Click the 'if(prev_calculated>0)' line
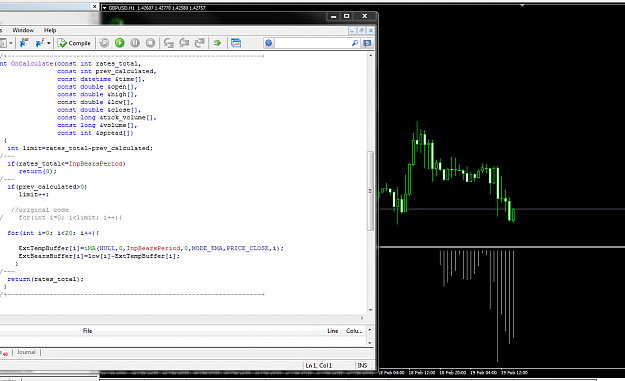Viewport: 625px width, 381px height. coord(47,187)
